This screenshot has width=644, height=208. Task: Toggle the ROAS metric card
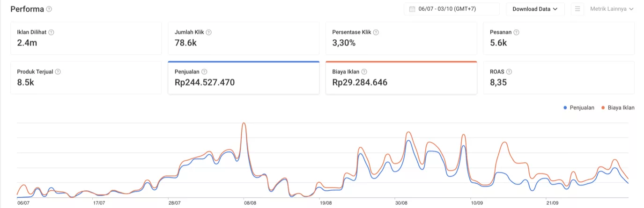[x=559, y=78]
